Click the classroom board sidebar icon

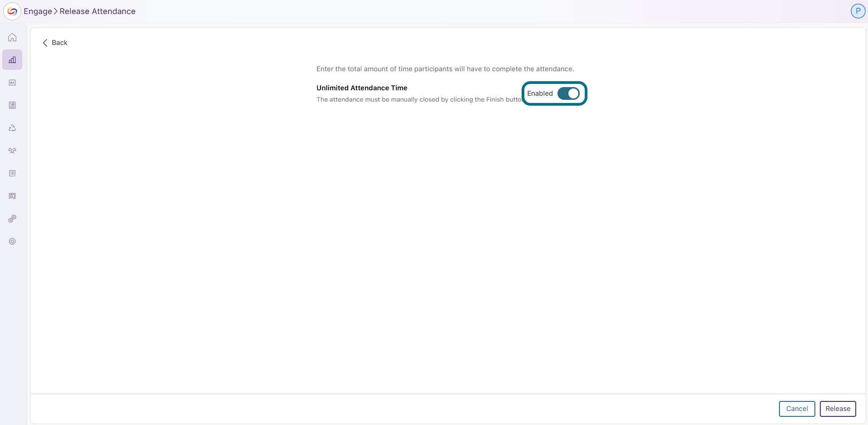click(x=12, y=196)
